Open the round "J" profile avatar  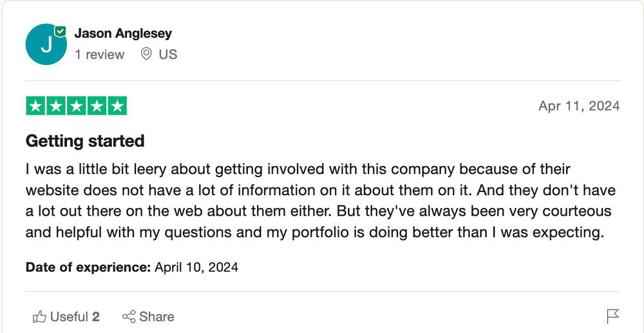tap(45, 44)
